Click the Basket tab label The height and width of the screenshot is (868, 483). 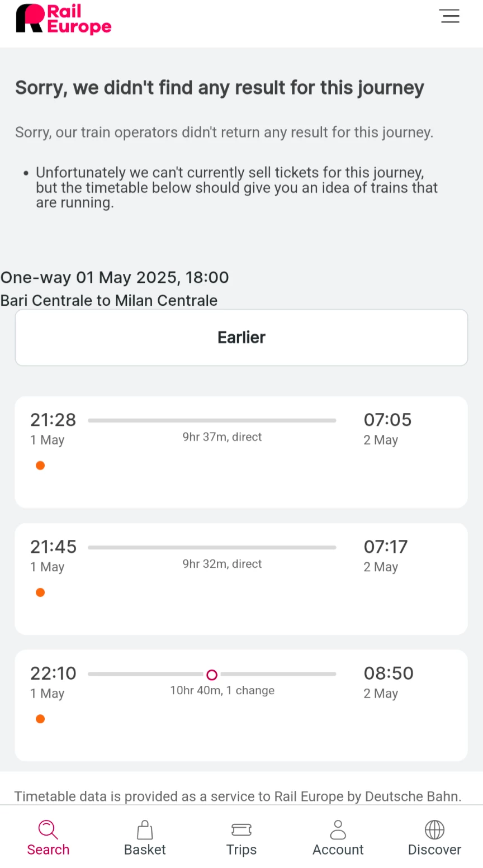click(145, 850)
